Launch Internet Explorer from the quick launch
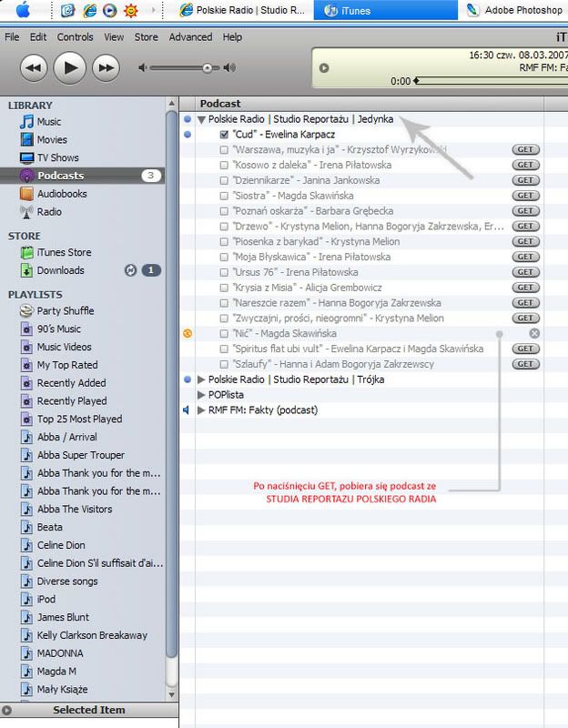 click(89, 10)
